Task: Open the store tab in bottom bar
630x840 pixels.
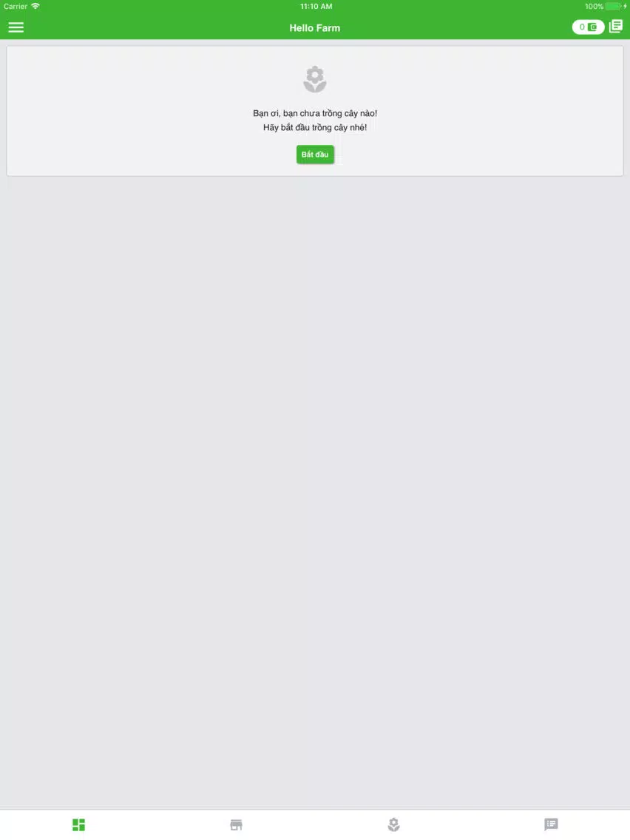Action: tap(237, 824)
